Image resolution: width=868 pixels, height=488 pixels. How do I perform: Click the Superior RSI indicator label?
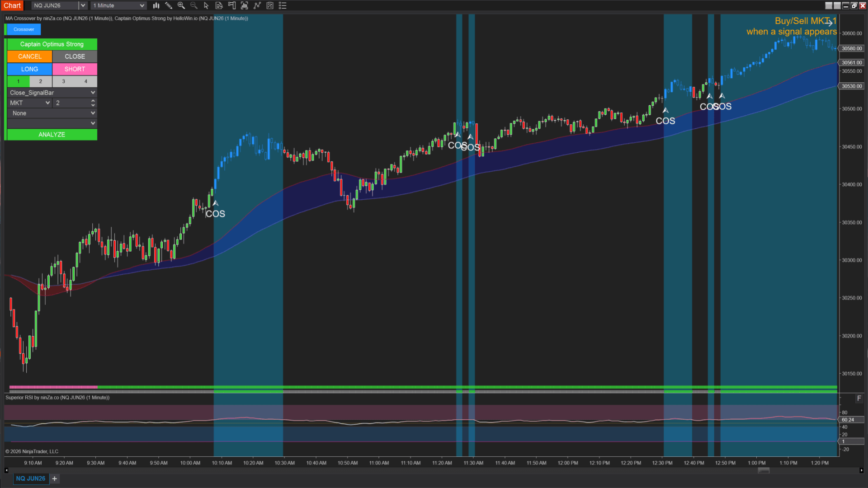[x=57, y=398]
